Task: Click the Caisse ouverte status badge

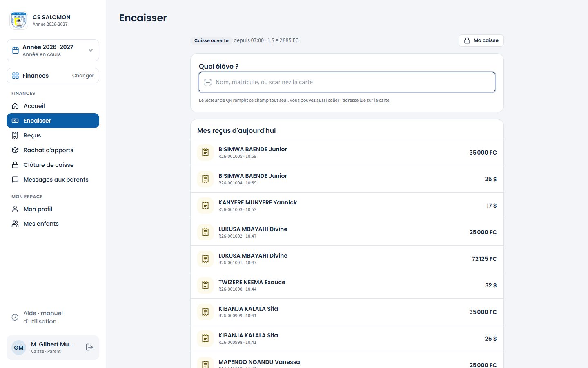Action: pos(211,40)
